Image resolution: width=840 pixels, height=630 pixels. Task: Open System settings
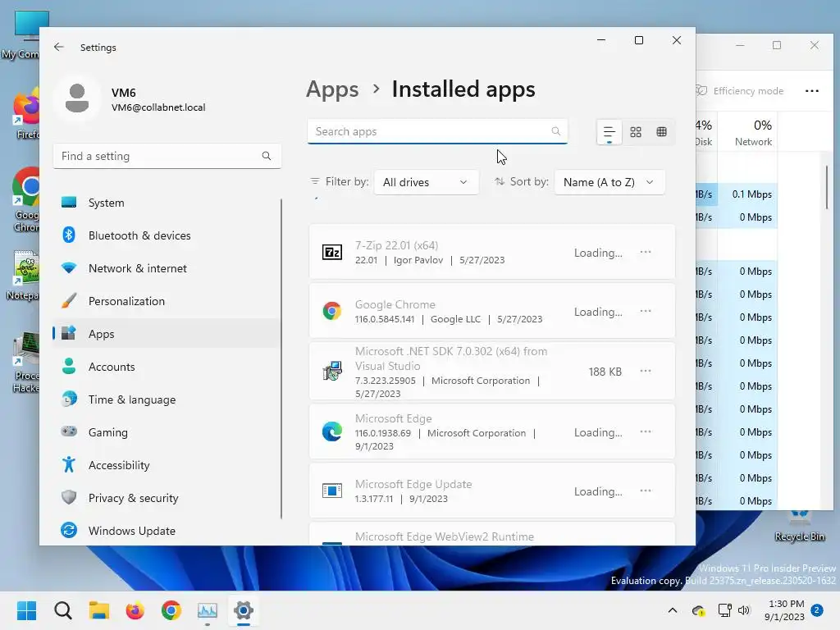point(167,203)
